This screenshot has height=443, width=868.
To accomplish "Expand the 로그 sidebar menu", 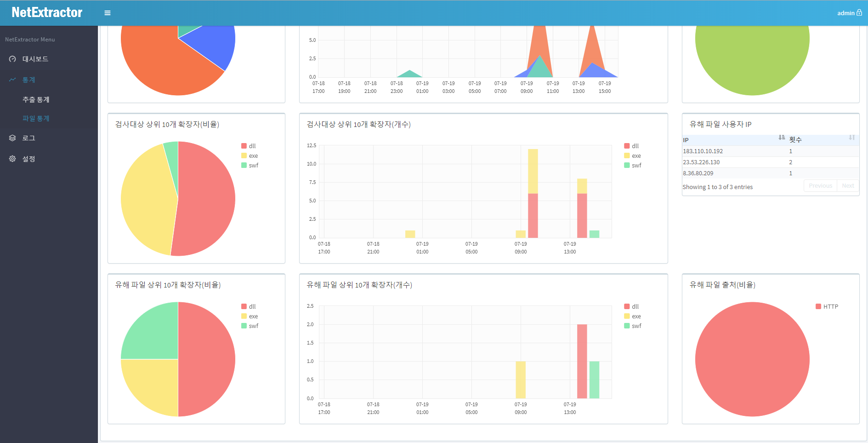I will (x=29, y=138).
